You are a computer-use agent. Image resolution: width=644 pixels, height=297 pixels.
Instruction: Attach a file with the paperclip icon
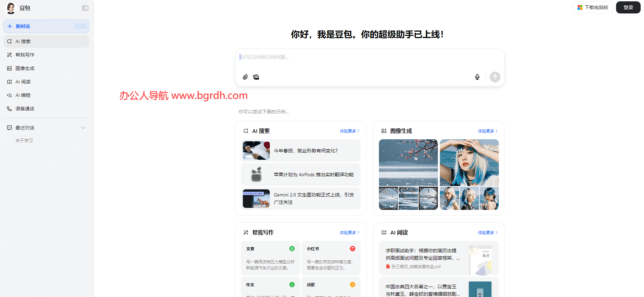(245, 77)
